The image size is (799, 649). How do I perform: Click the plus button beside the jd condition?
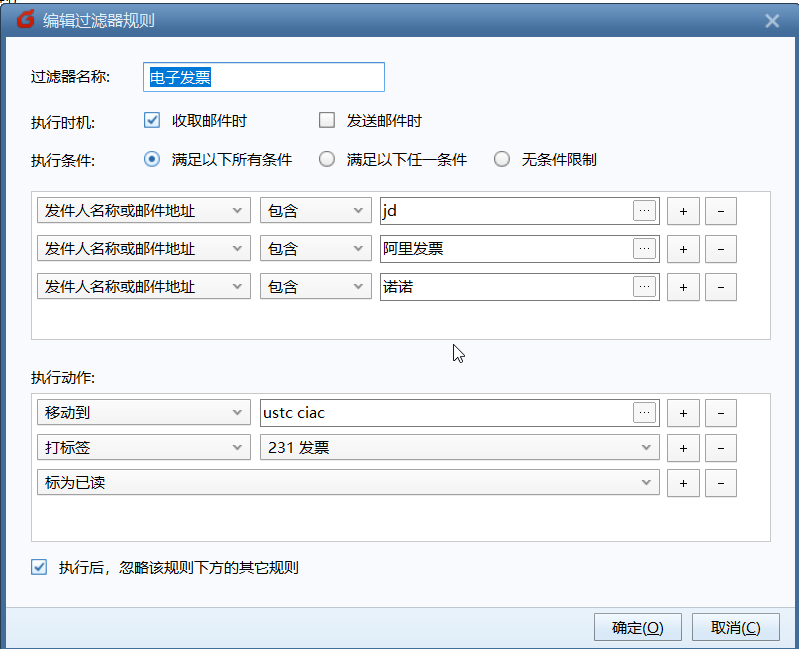pos(683,211)
